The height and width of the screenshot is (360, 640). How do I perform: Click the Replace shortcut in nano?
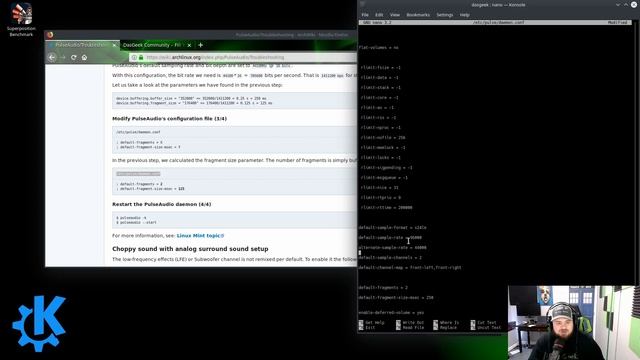coord(445,327)
